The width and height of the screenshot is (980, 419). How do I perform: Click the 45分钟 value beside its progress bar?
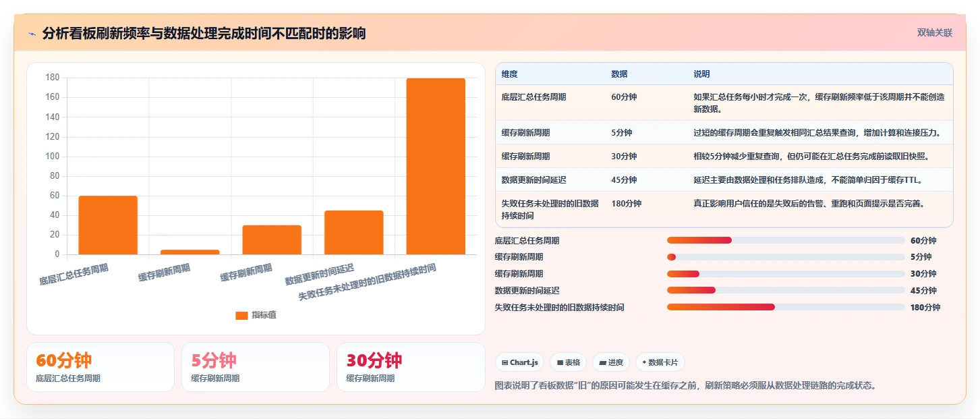click(923, 290)
